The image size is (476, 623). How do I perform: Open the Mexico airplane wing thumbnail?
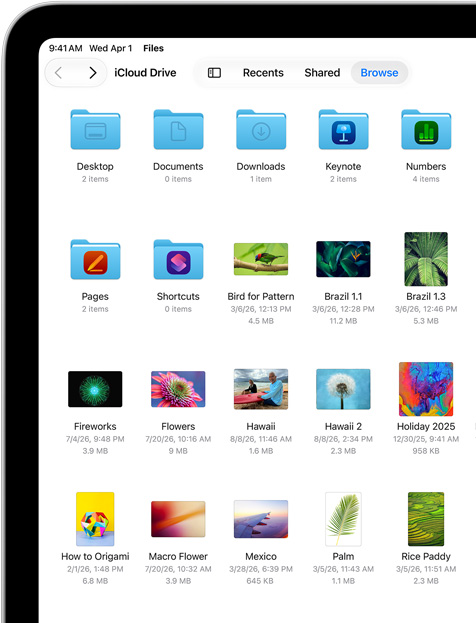pyautogui.click(x=261, y=519)
